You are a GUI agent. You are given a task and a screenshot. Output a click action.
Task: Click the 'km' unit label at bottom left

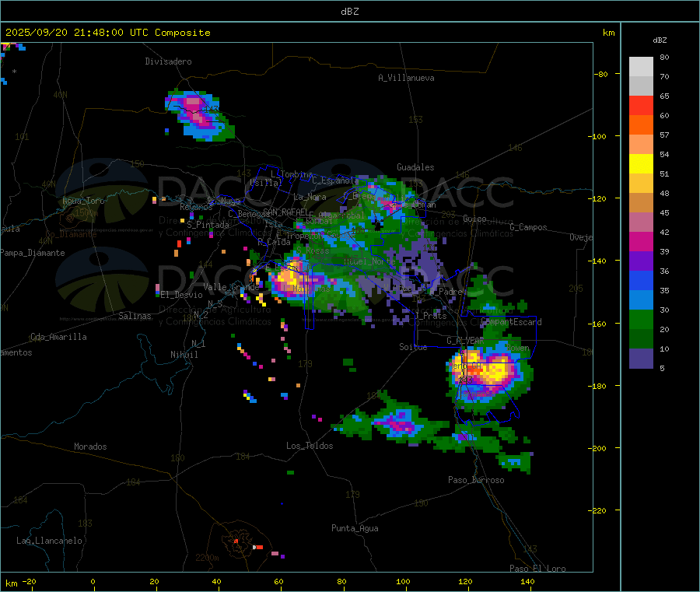(12, 583)
